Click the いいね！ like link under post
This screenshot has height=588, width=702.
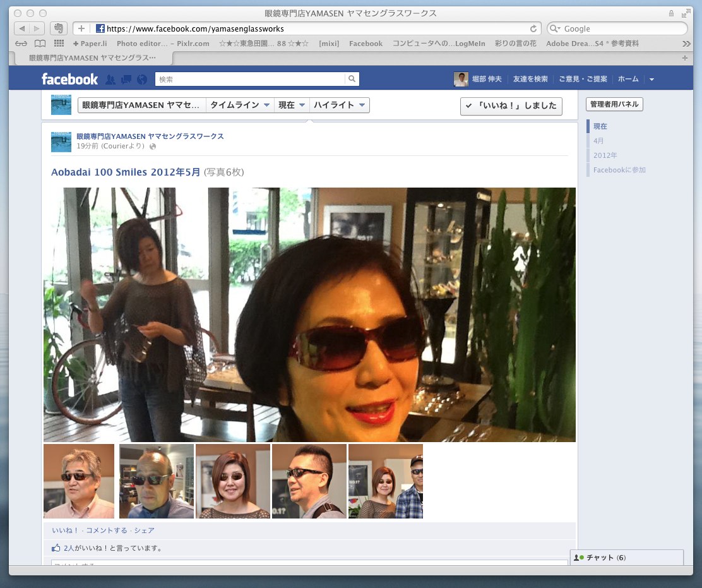tap(65, 531)
